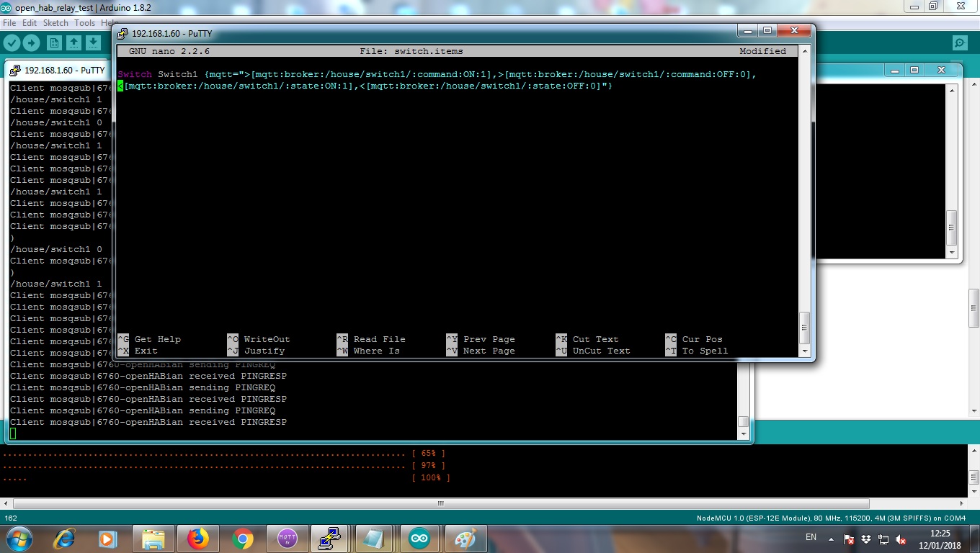Click the Open sketch up-arrow icon
Screen dimensions: 980x553
73,43
